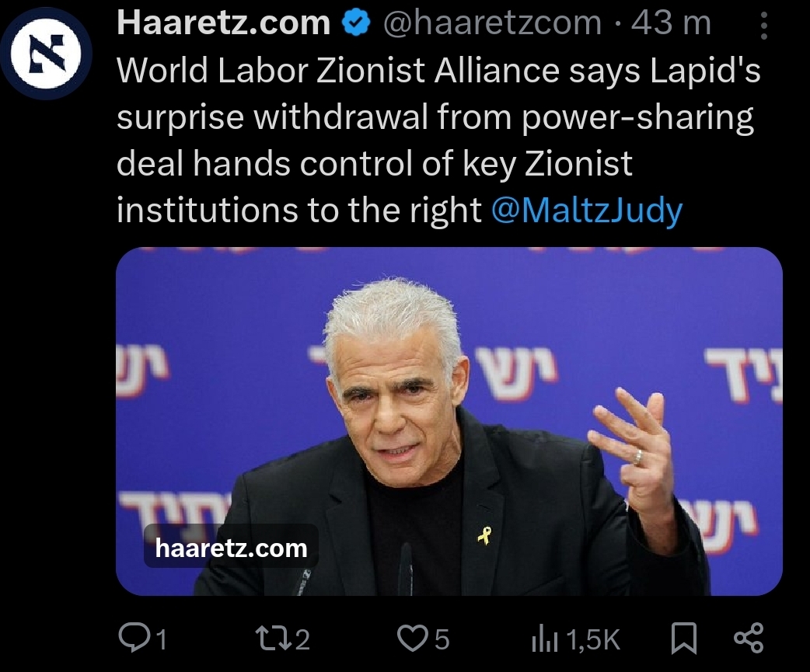
Task: Click the repost count number 2
Action: pyautogui.click(x=302, y=639)
